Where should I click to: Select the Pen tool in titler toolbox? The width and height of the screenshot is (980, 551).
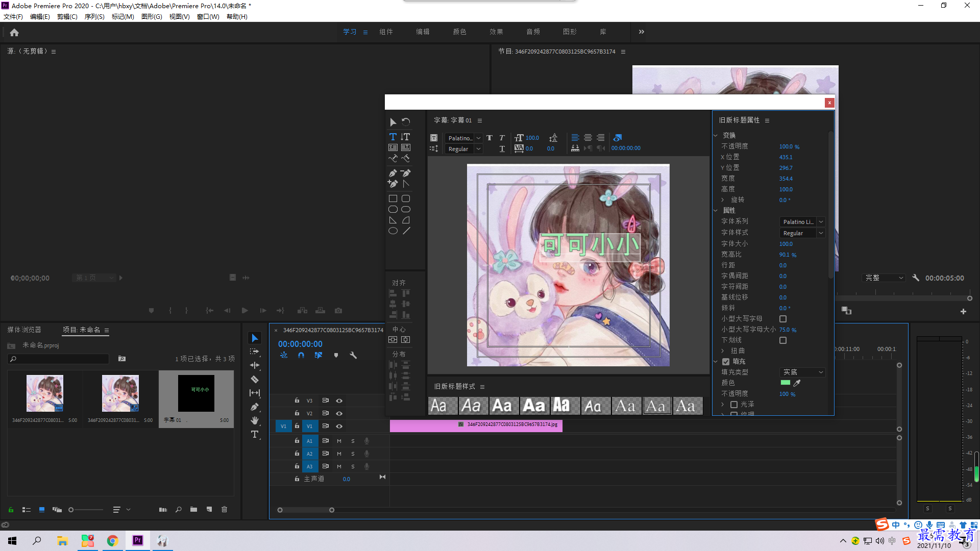393,173
